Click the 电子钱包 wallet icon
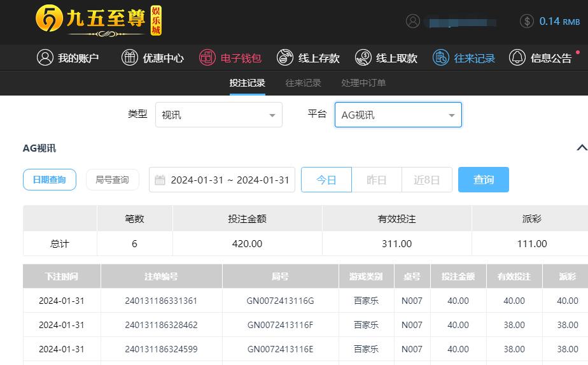Screen dimensions: 588x365 (207, 57)
